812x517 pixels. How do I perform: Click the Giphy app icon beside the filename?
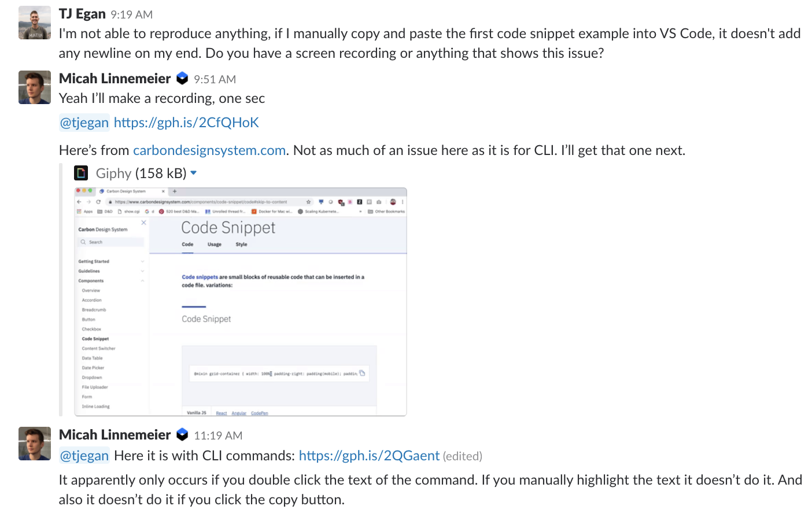(x=81, y=172)
